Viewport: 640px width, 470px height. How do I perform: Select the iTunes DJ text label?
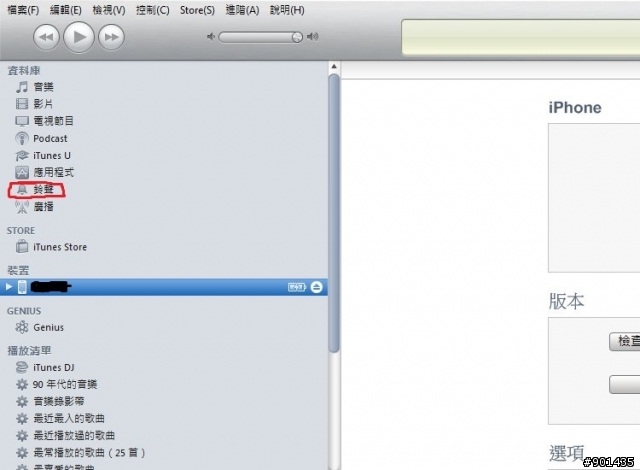click(54, 368)
